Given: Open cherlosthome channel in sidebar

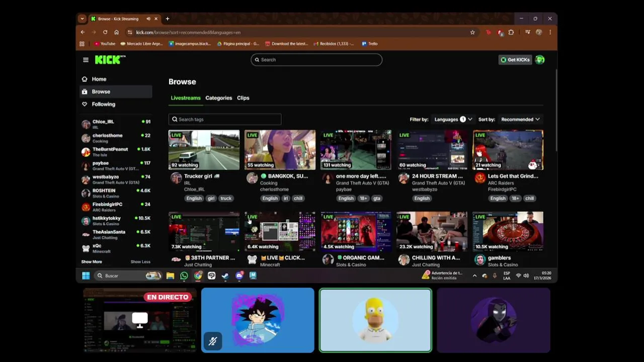Looking at the screenshot, I should (116, 138).
